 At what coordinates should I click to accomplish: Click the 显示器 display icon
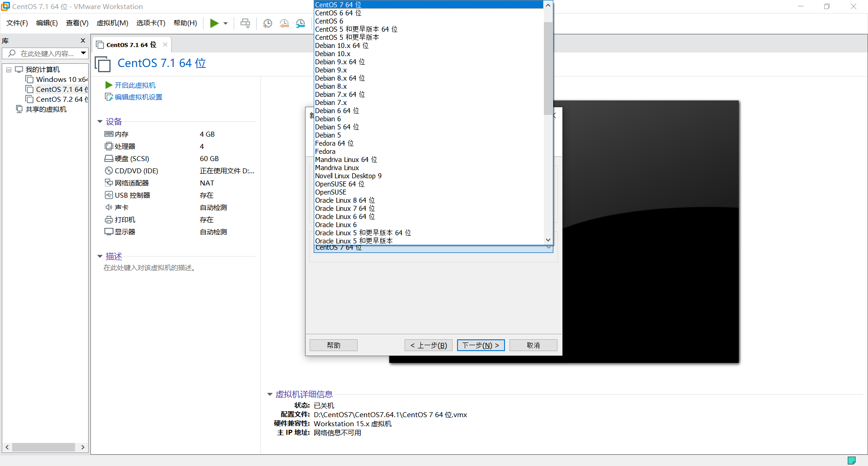pos(109,232)
